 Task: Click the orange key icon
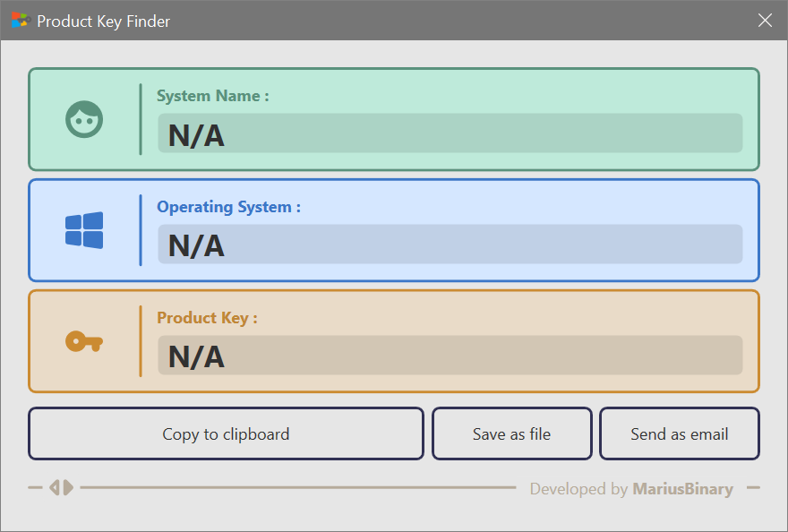tap(84, 341)
